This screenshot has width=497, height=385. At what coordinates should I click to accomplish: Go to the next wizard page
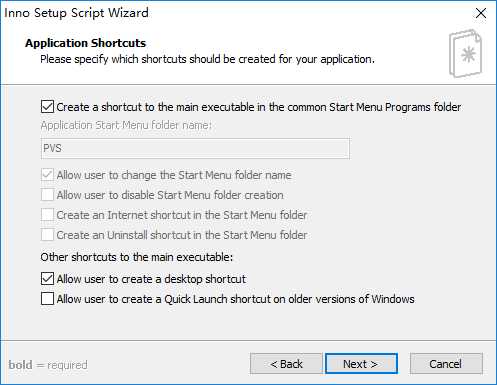(x=361, y=364)
